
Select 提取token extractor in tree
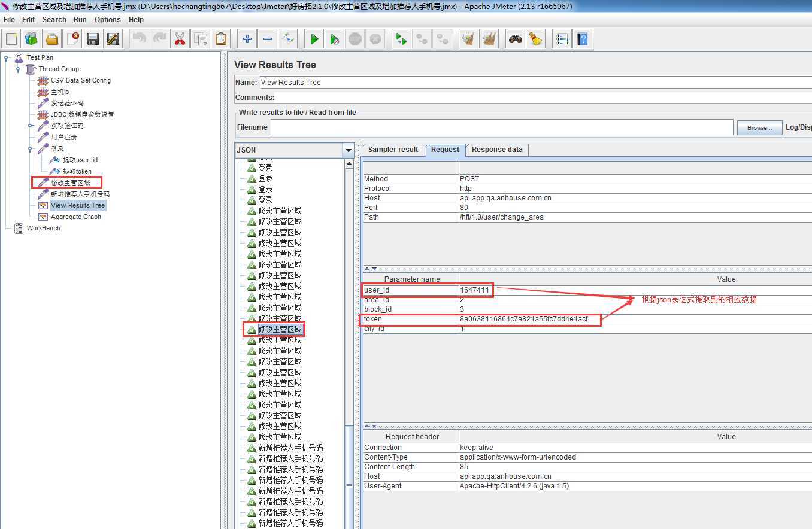coord(77,171)
